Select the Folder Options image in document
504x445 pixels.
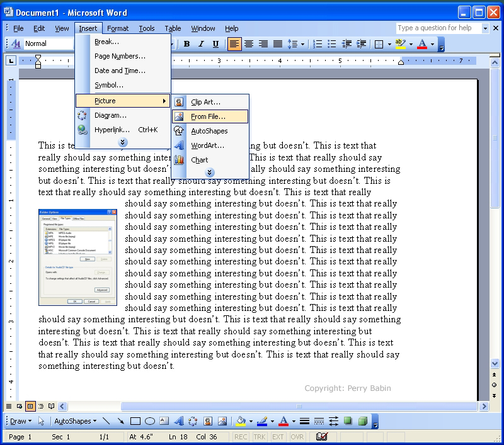77,257
